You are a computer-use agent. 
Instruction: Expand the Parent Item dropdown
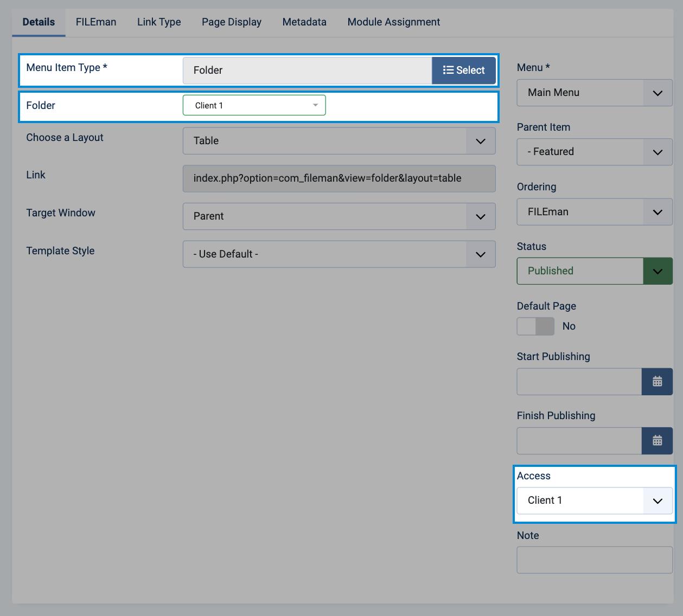coord(594,152)
